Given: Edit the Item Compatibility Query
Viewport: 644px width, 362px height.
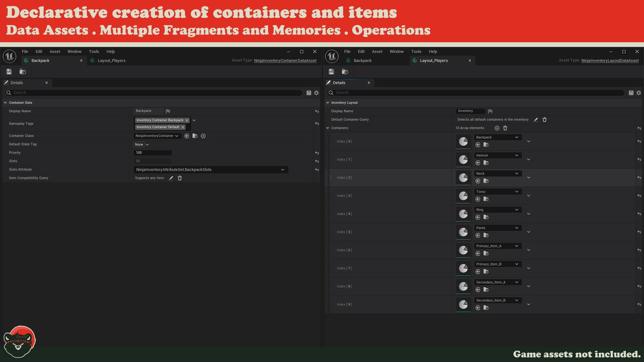Looking at the screenshot, I should [x=171, y=178].
